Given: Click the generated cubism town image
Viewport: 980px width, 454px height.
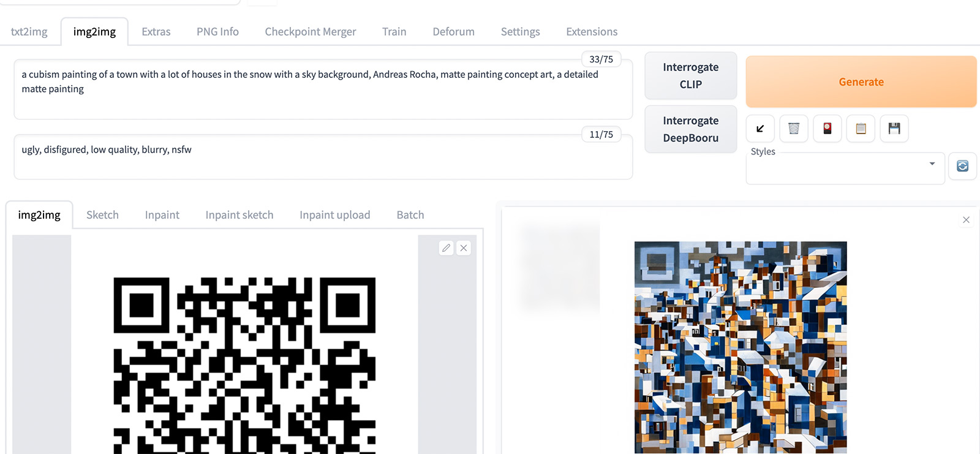Looking at the screenshot, I should click(x=741, y=347).
